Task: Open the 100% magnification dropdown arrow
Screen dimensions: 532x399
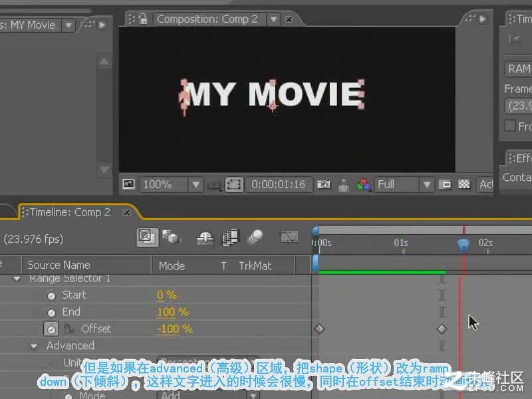Action: click(196, 185)
